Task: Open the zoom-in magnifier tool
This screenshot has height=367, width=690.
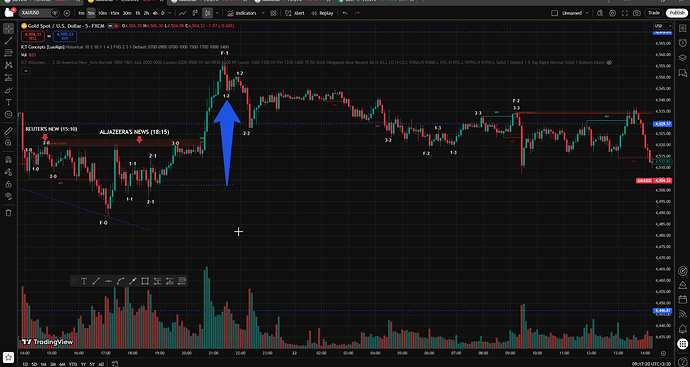Action: [8, 143]
